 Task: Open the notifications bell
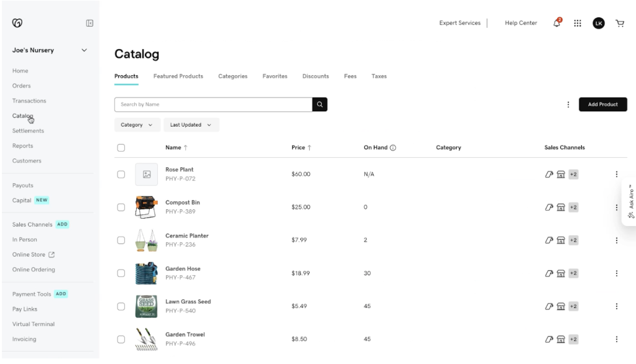557,23
